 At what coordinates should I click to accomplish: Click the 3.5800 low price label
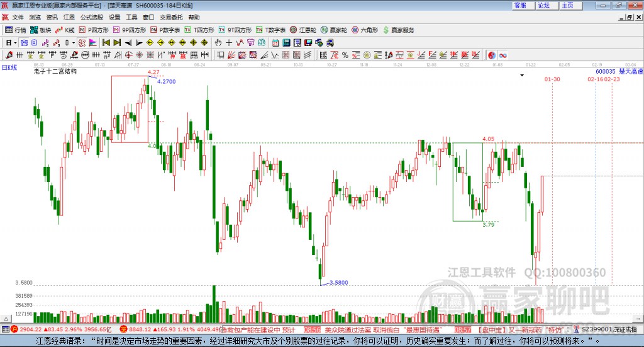click(x=339, y=283)
